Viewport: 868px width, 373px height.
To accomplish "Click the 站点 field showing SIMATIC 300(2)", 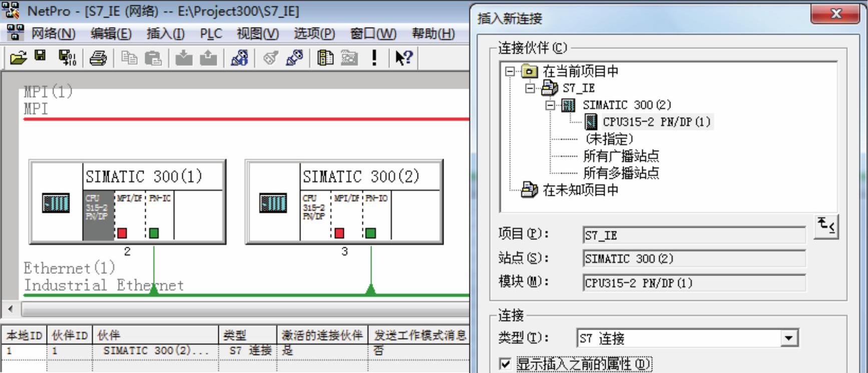I will (x=694, y=259).
